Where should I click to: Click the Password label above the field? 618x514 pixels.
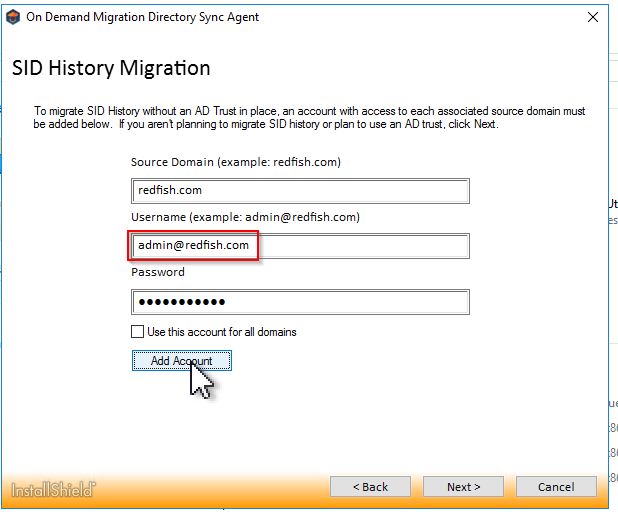[158, 272]
